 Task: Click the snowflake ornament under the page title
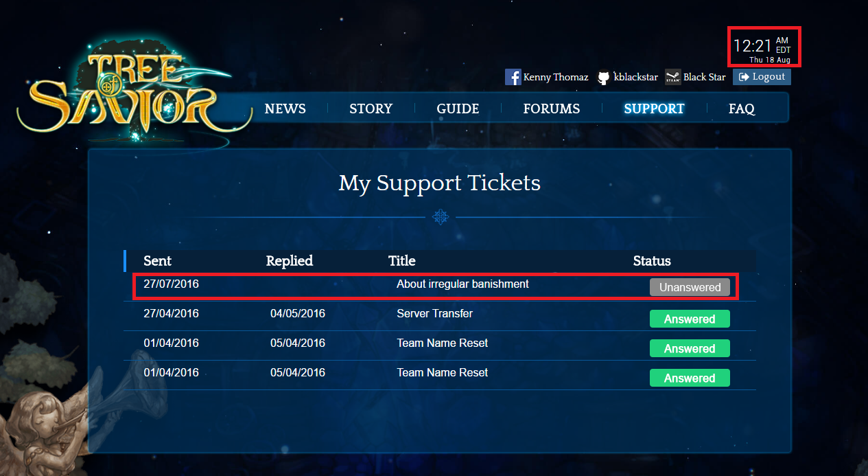point(440,218)
